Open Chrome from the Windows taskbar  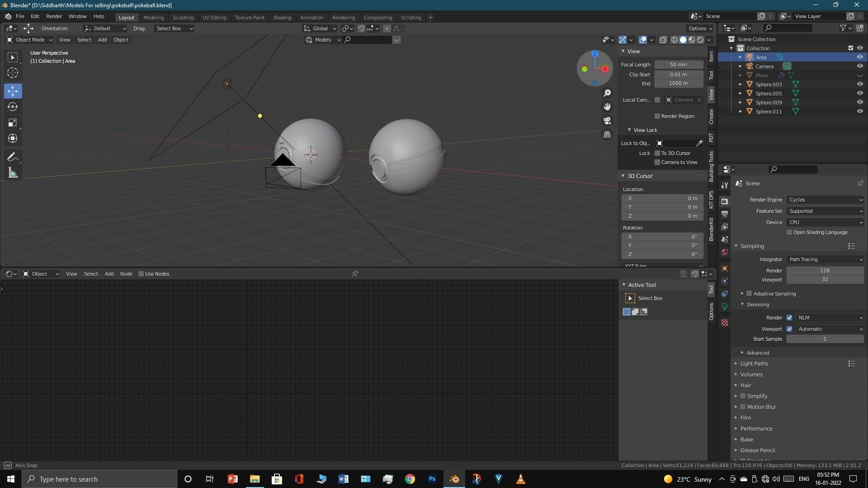tap(410, 479)
